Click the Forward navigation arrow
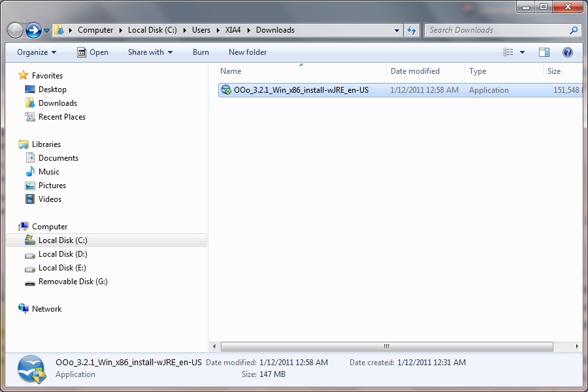Viewport: 588px width, 392px height. click(x=33, y=31)
